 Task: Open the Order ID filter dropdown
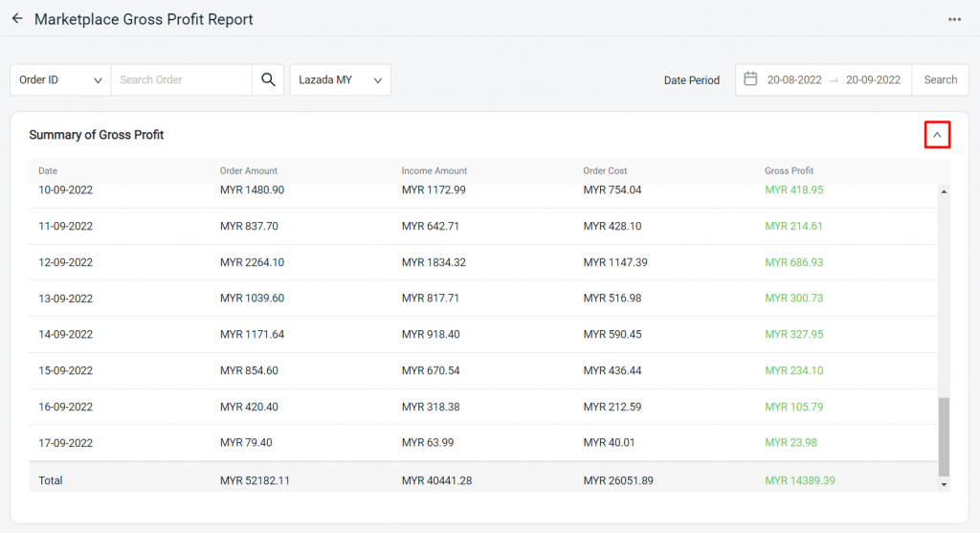pyautogui.click(x=60, y=80)
